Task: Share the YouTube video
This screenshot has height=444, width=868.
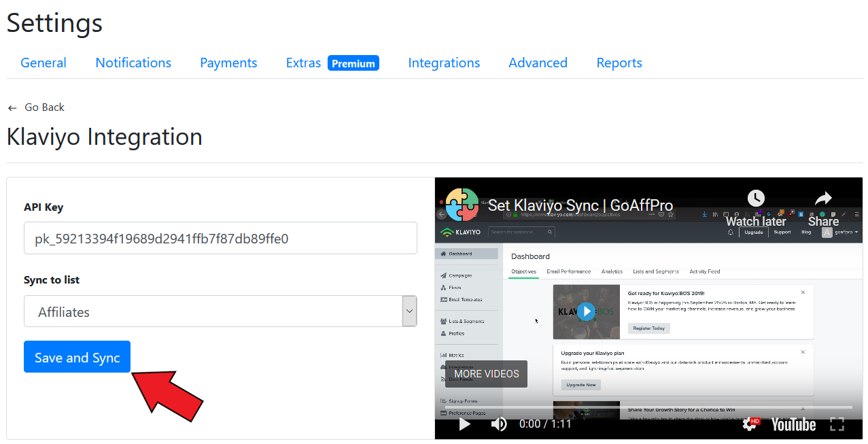Action: click(x=823, y=209)
